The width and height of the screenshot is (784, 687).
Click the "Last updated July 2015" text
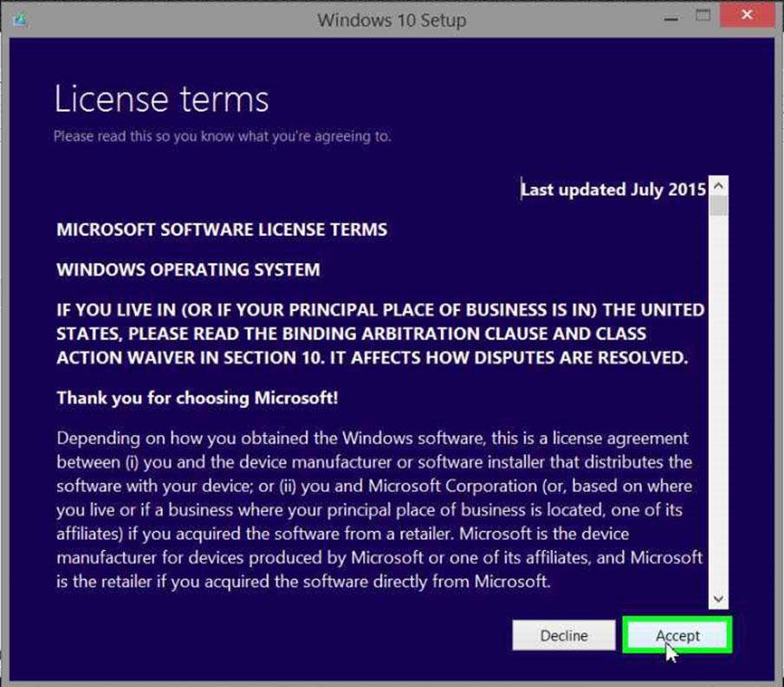coord(613,190)
